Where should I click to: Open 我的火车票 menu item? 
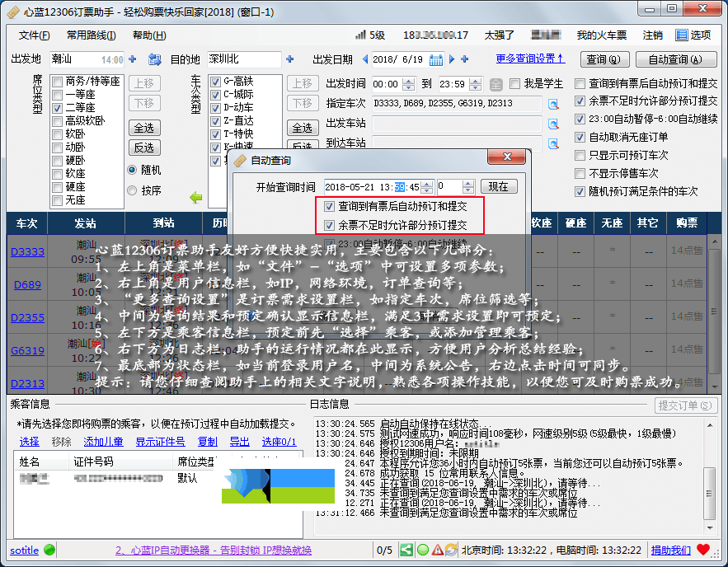[602, 35]
